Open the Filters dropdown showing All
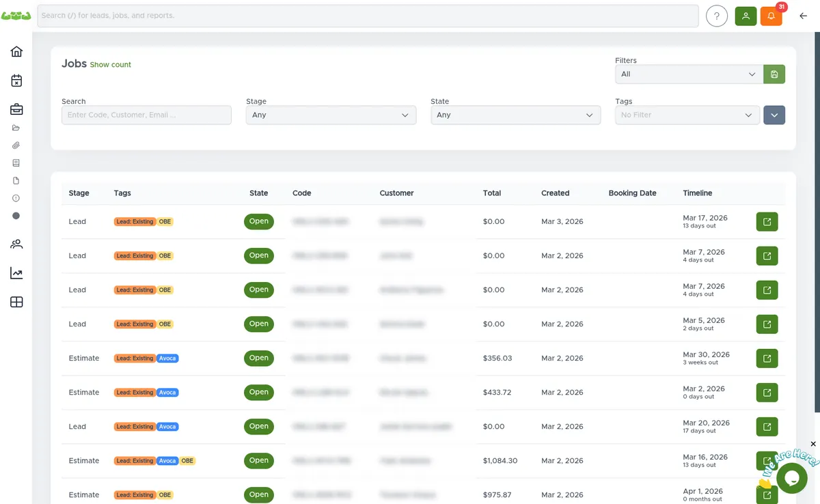820x504 pixels. click(x=687, y=74)
